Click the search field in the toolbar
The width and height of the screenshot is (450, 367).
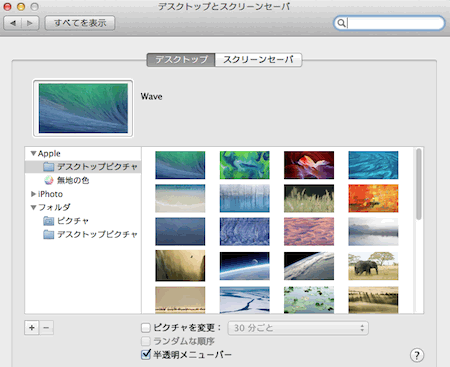tap(389, 23)
